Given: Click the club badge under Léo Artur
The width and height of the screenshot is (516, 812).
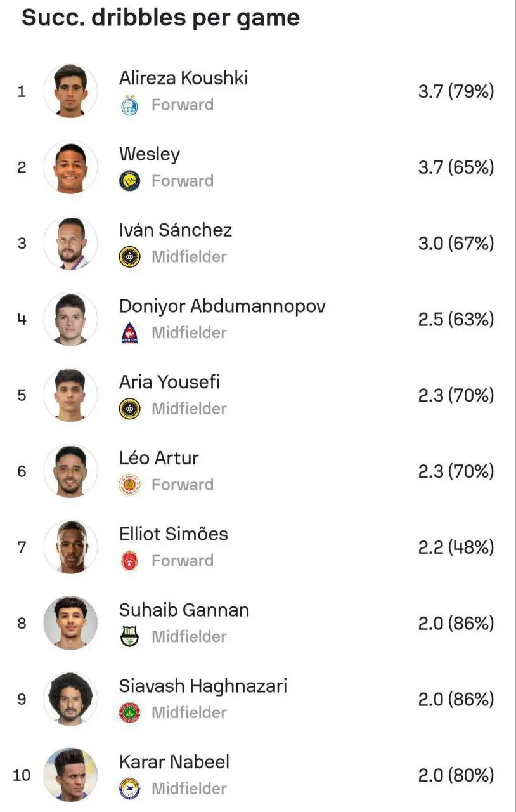Looking at the screenshot, I should pos(129,485).
